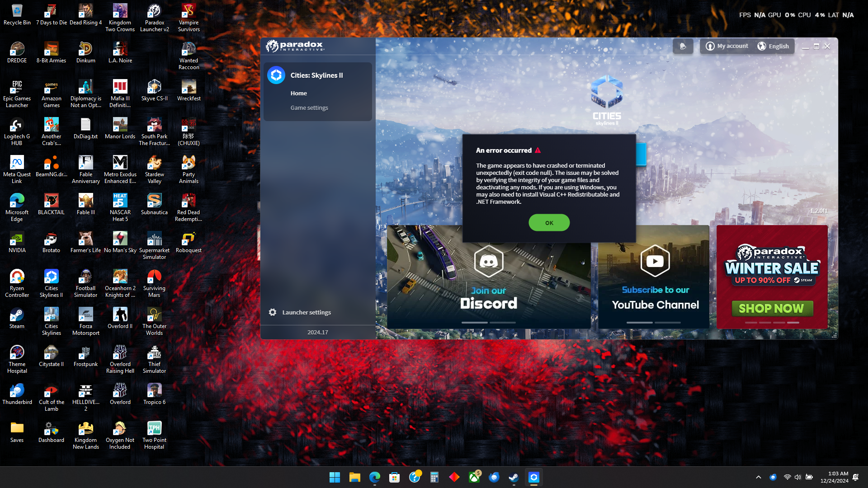Open My account menu
This screenshot has height=488, width=868.
pyautogui.click(x=727, y=46)
